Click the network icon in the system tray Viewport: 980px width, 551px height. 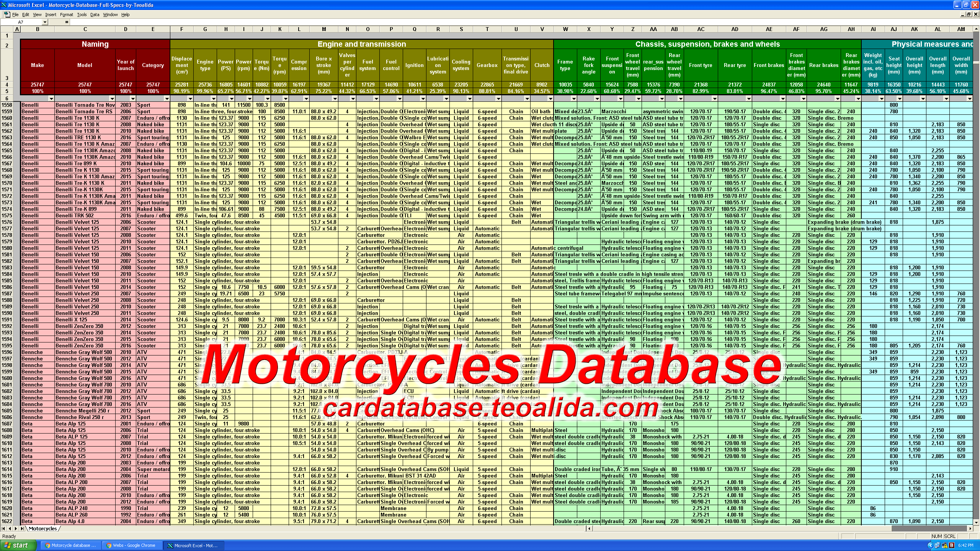tap(938, 545)
